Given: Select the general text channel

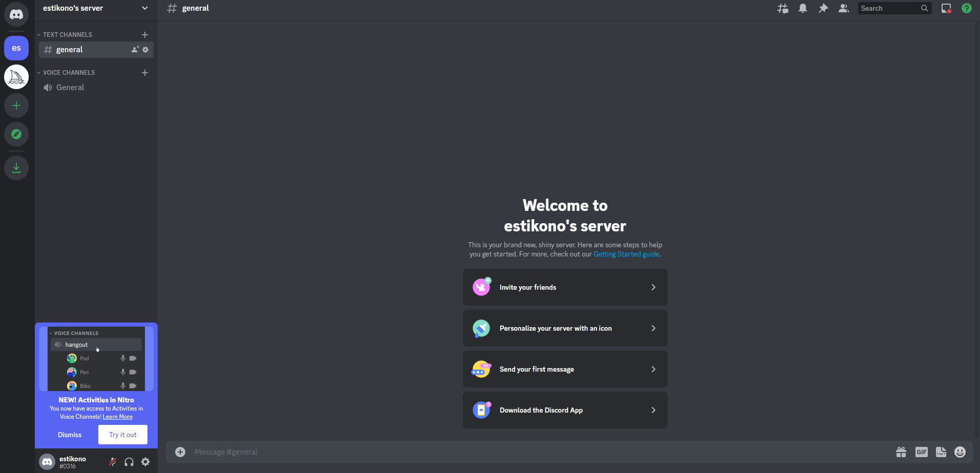Looking at the screenshot, I should (x=96, y=50).
